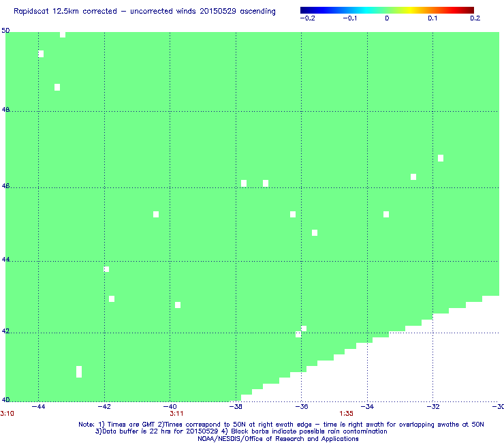Click the longitude -40 axis label
The height and width of the screenshot is (443, 504).
coord(170,407)
